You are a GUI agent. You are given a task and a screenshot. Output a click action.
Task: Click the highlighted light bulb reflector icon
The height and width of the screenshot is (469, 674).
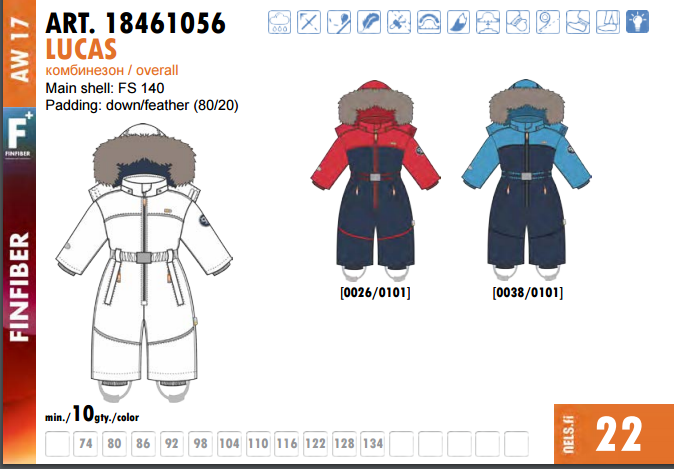(639, 20)
